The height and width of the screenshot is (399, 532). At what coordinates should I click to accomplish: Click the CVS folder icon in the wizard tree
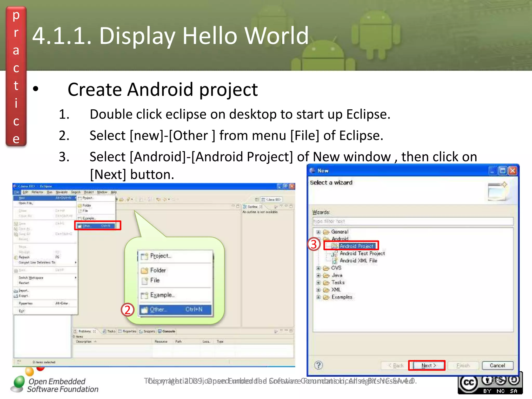click(x=326, y=268)
